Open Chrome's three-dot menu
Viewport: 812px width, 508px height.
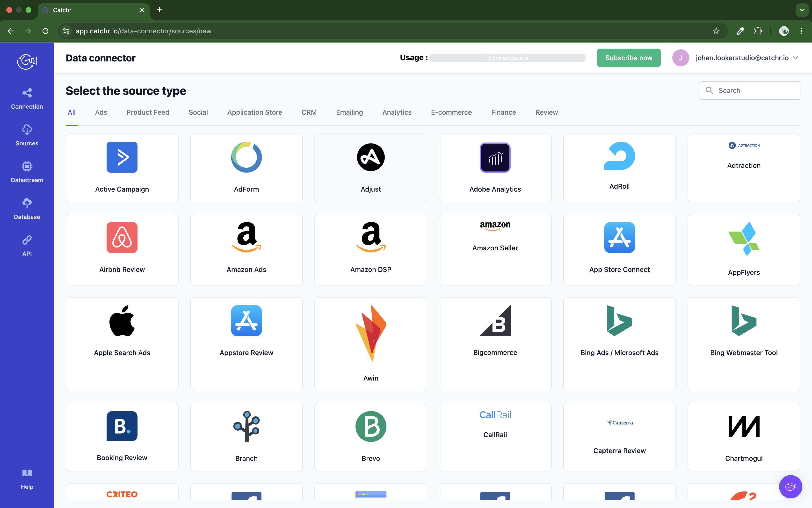click(801, 31)
